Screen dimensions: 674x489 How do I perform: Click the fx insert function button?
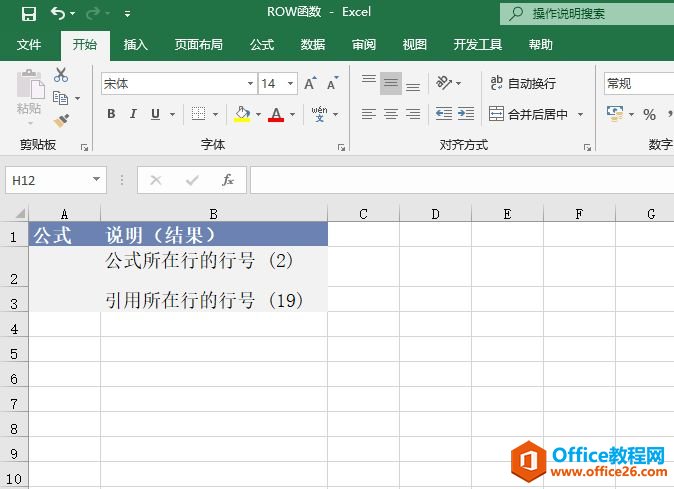228,180
